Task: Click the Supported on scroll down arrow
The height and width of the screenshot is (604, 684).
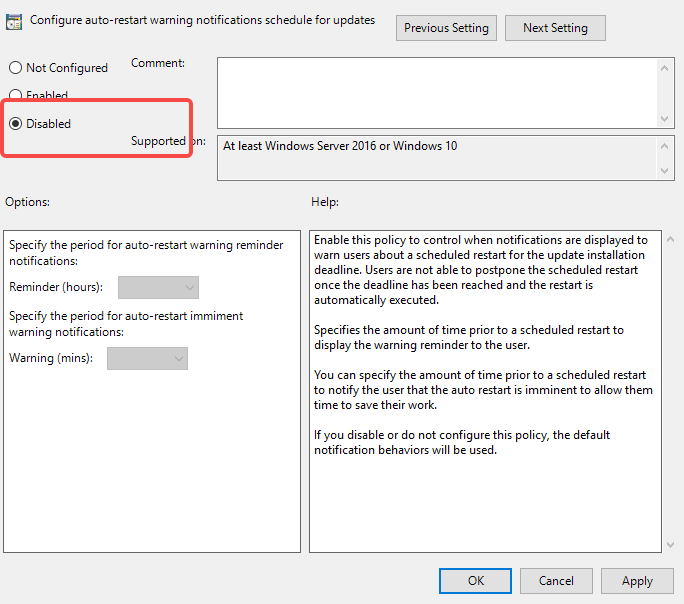Action: point(664,171)
